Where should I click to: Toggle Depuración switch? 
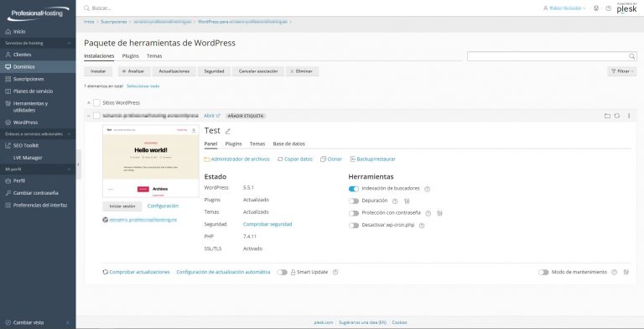coord(354,201)
